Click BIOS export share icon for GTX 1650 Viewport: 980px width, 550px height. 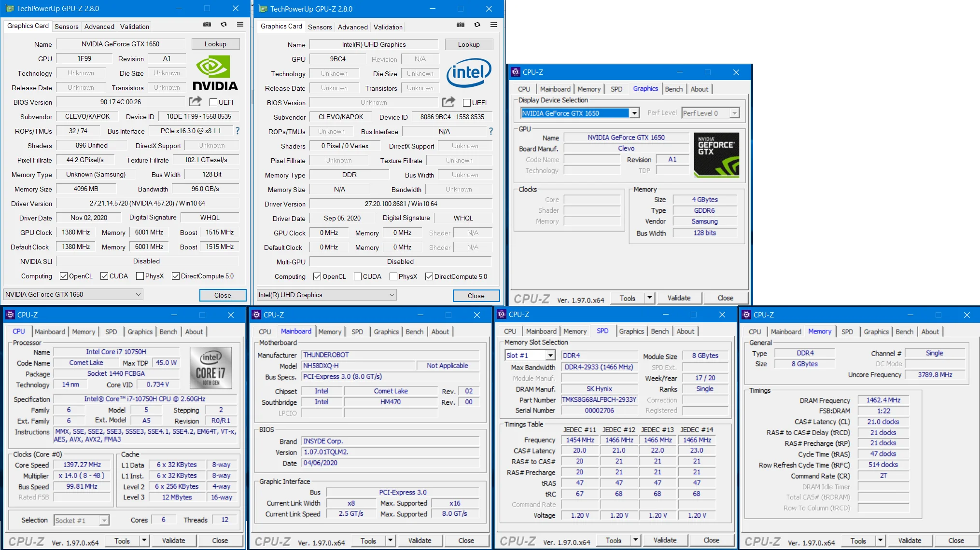pyautogui.click(x=195, y=101)
